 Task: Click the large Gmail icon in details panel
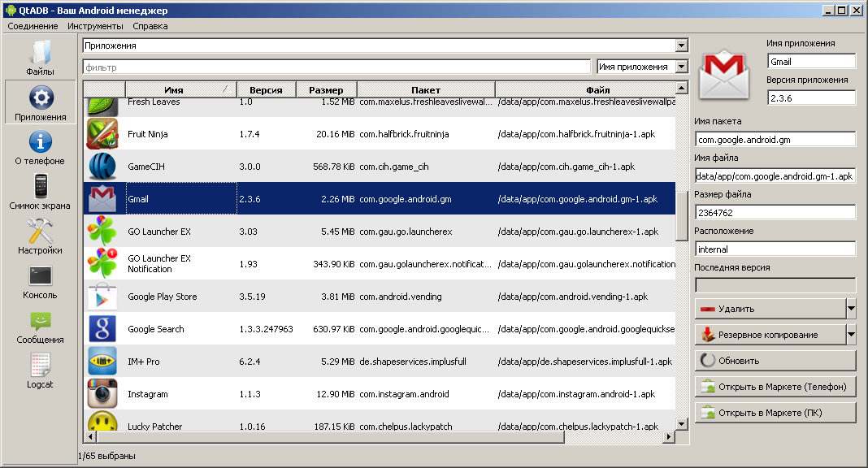click(724, 76)
